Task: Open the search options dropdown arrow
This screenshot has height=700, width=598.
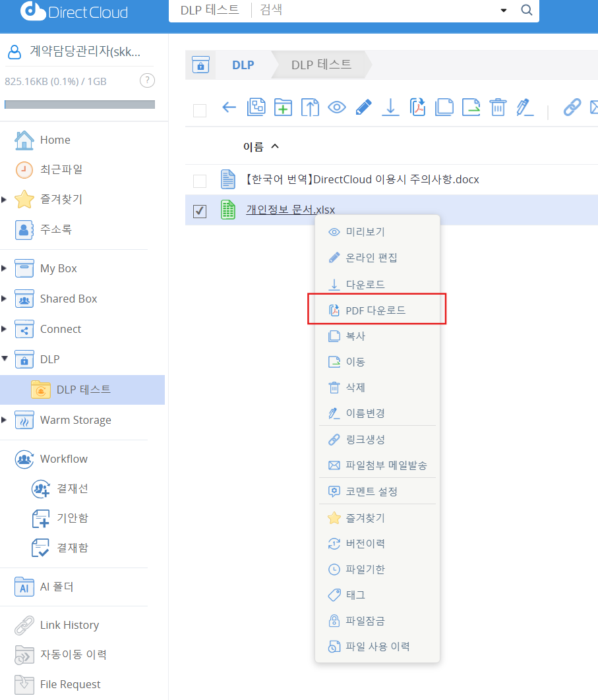Action: [504, 11]
